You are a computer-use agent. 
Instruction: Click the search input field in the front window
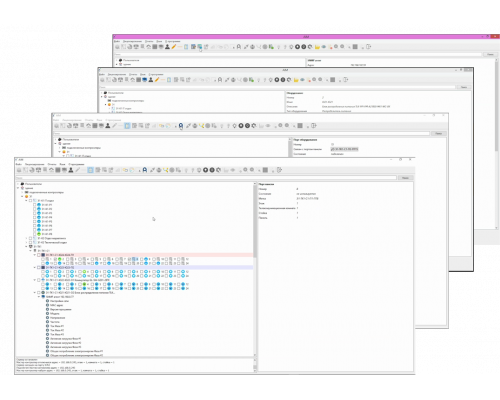tap(206, 178)
